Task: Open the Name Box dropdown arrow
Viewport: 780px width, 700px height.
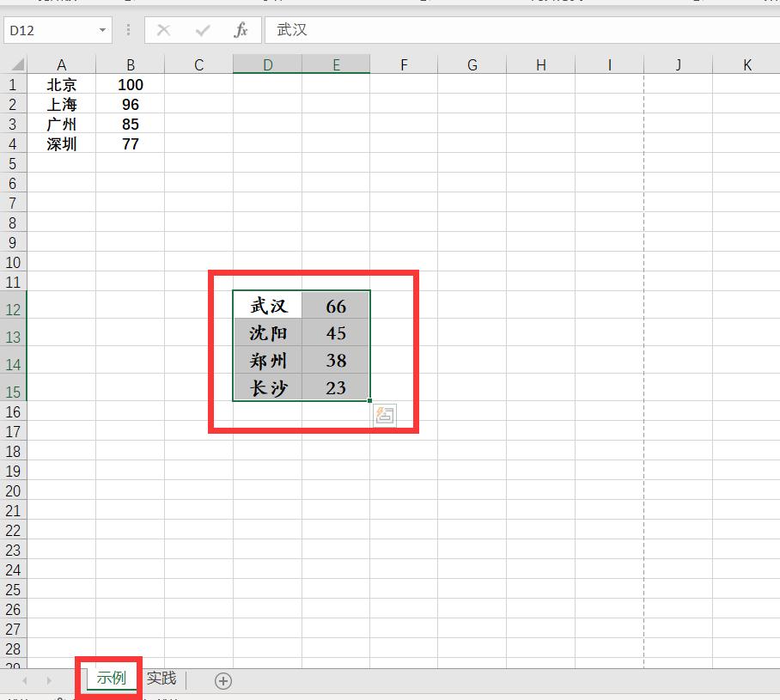Action: click(102, 30)
